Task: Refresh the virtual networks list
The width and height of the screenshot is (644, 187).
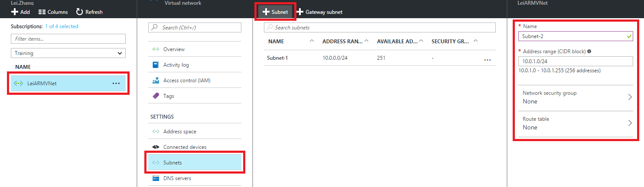Action: click(x=89, y=12)
